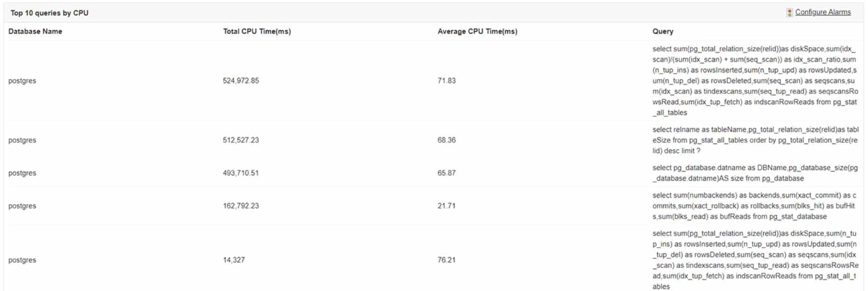Click the Configure Alarms traffic-light icon

[788, 13]
